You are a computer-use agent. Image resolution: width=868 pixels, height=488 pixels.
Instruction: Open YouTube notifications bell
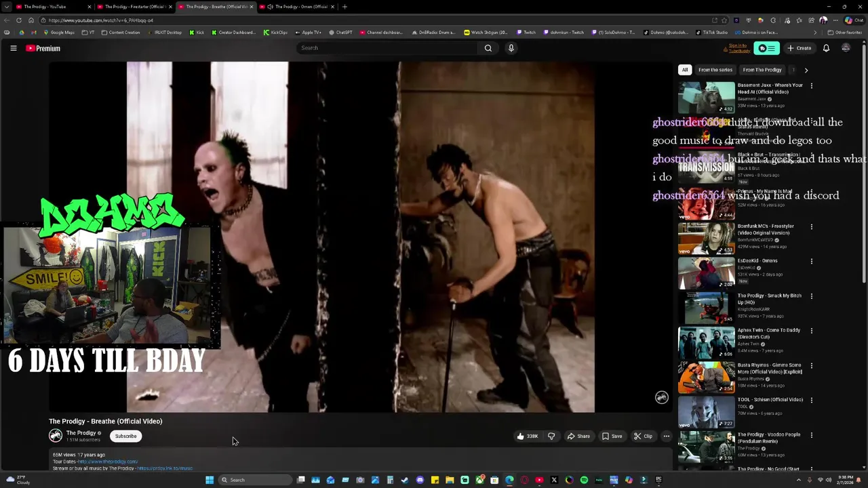(826, 48)
